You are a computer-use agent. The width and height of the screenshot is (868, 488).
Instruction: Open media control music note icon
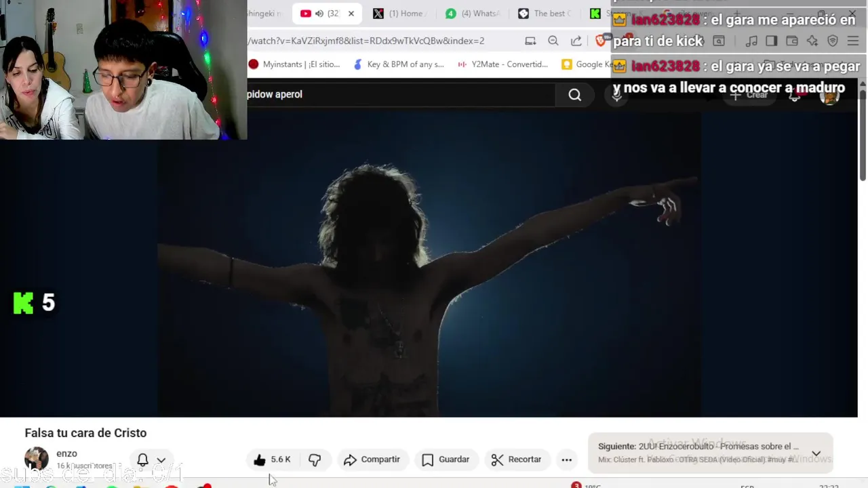coord(751,41)
